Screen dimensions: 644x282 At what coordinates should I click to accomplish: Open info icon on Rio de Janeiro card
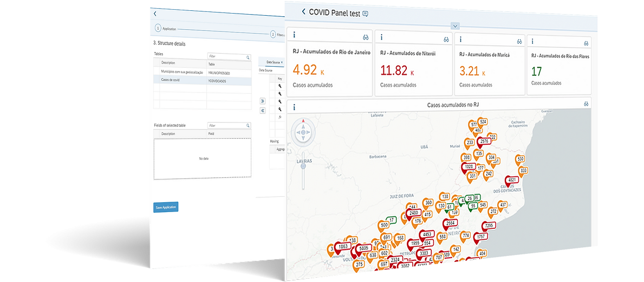(x=294, y=36)
